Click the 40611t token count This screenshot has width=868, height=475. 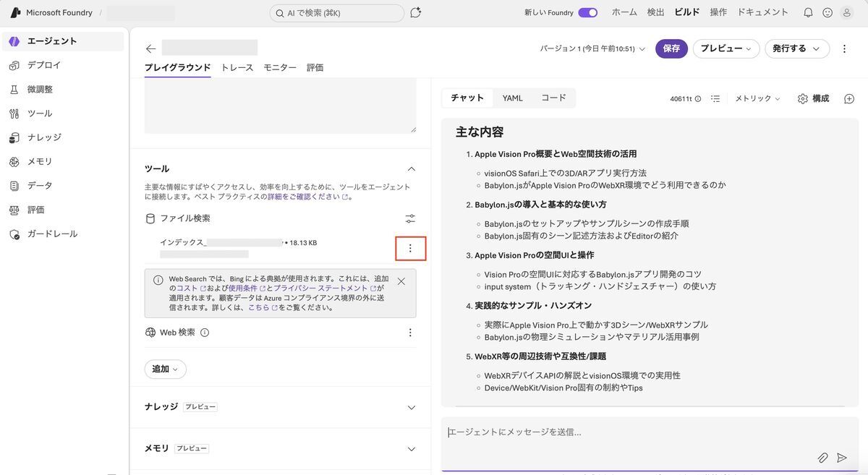(x=681, y=98)
